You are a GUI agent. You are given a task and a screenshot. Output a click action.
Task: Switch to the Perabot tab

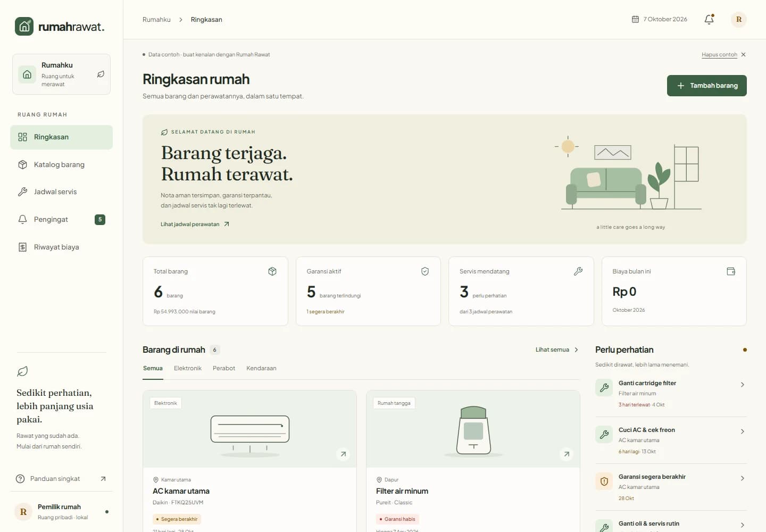(x=224, y=369)
